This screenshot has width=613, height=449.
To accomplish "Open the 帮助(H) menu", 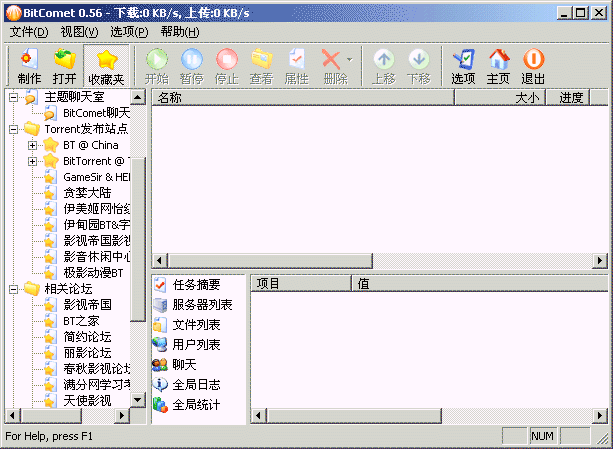I will [180, 32].
